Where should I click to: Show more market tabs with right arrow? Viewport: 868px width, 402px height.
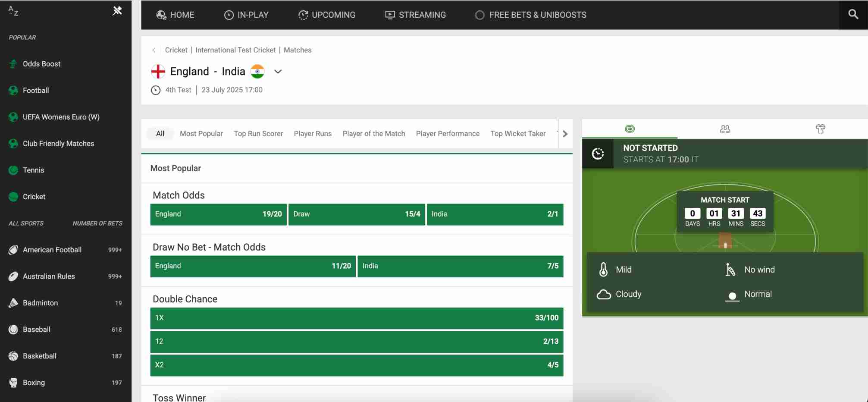click(x=565, y=134)
